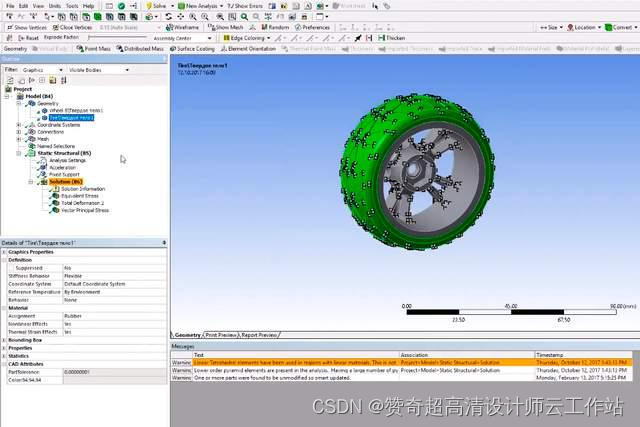The height and width of the screenshot is (427, 640).
Task: Switch to the Print Preview tab
Action: pyautogui.click(x=221, y=335)
